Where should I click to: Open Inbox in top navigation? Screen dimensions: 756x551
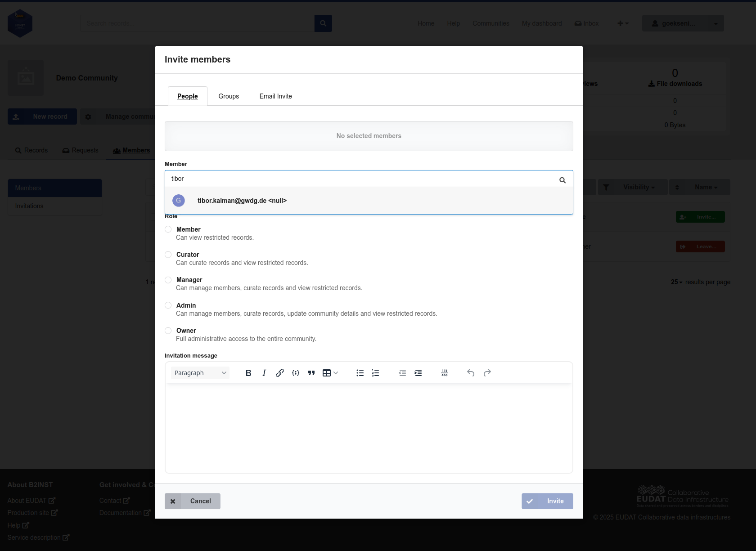coord(587,23)
